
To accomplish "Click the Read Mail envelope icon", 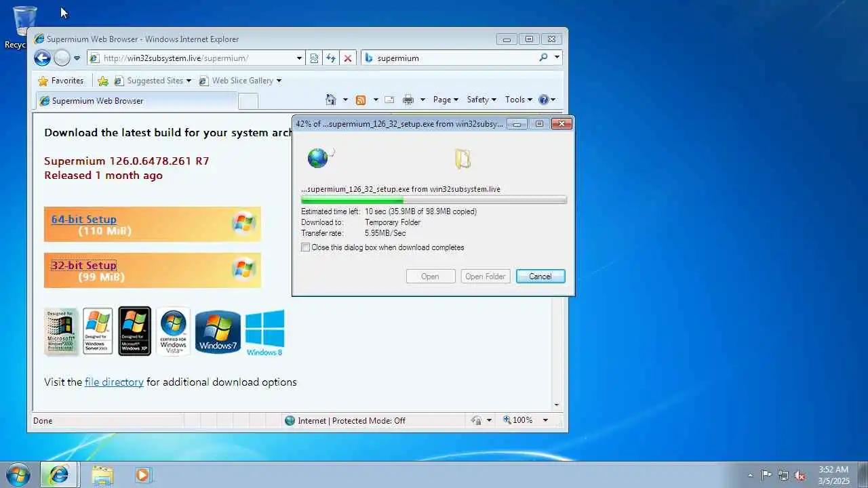I will 389,100.
